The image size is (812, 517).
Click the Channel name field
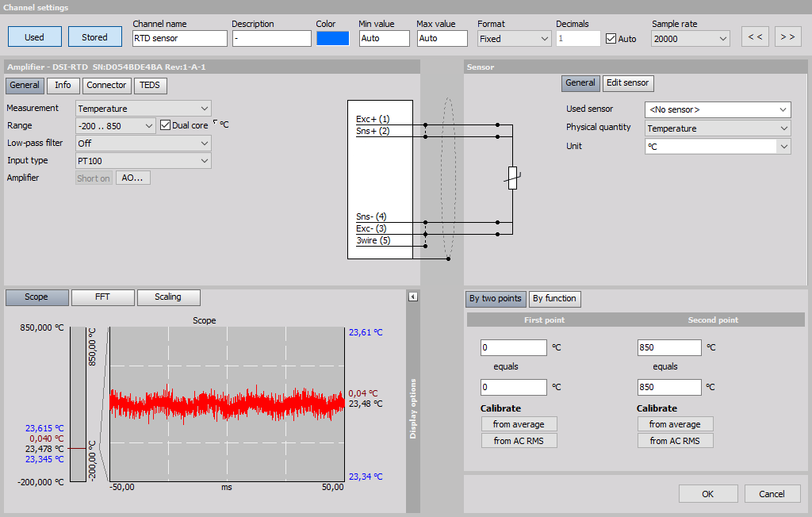click(x=180, y=38)
